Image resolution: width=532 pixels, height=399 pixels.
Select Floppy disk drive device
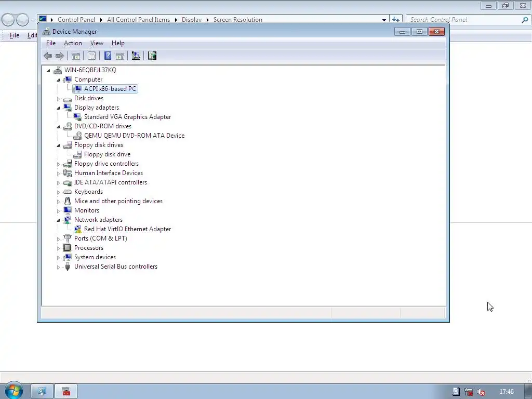point(107,154)
